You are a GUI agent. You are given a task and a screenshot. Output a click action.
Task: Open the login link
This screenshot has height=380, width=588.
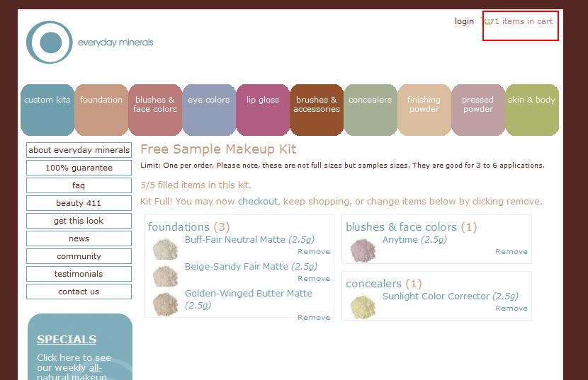pyautogui.click(x=464, y=21)
